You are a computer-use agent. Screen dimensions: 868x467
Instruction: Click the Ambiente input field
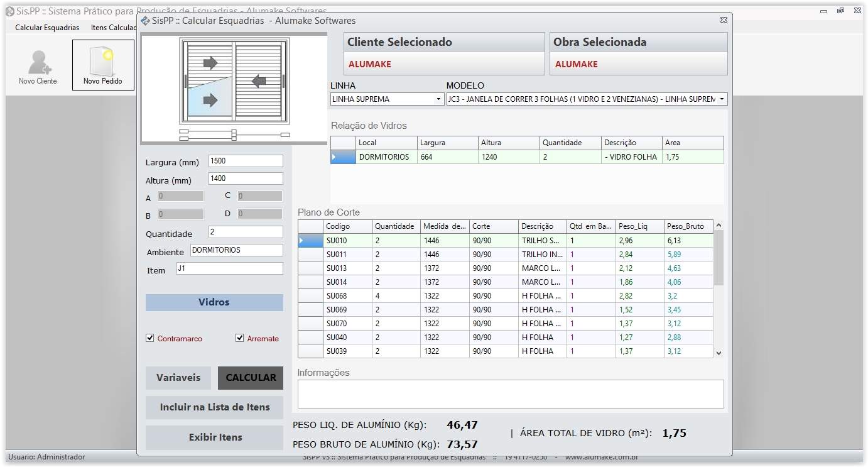click(x=237, y=250)
